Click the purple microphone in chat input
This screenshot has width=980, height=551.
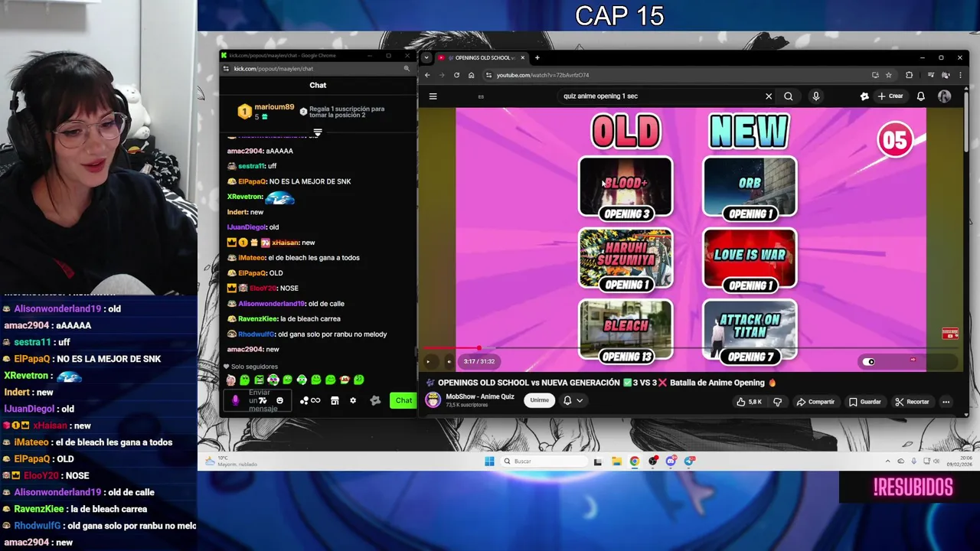[x=235, y=400]
